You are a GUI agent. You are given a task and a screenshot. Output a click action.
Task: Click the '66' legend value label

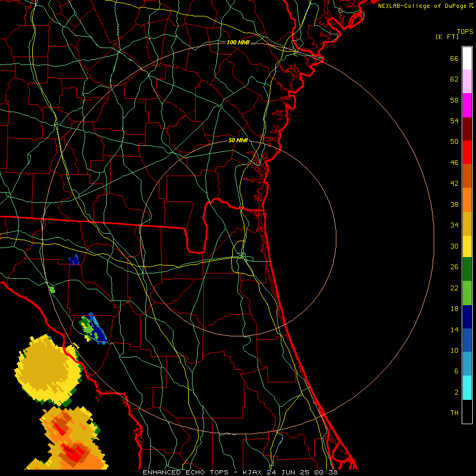tap(454, 58)
